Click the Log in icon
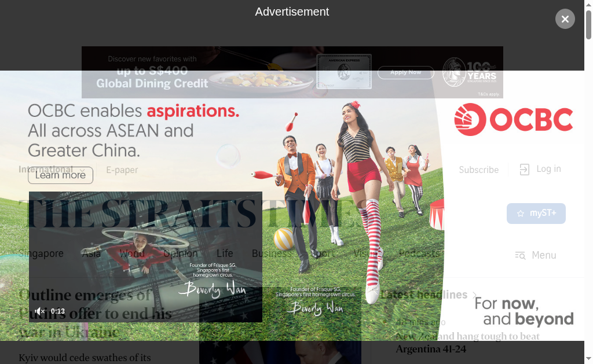This screenshot has height=364, width=593. [x=525, y=170]
